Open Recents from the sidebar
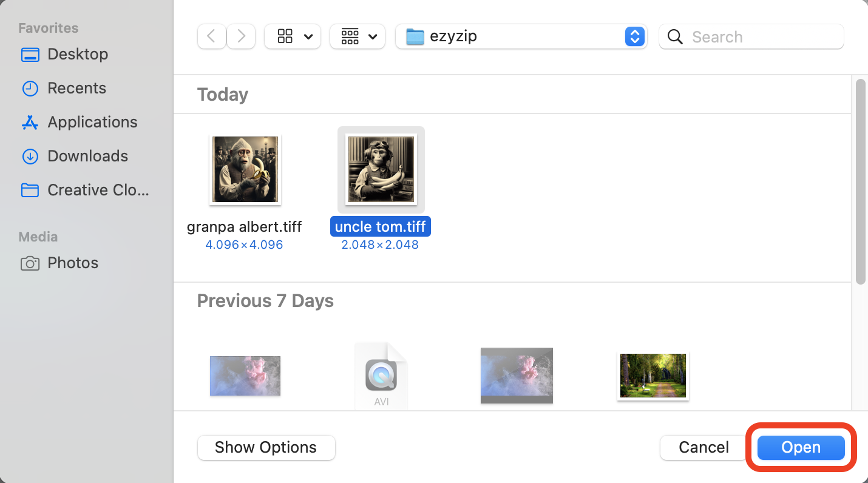 point(76,88)
